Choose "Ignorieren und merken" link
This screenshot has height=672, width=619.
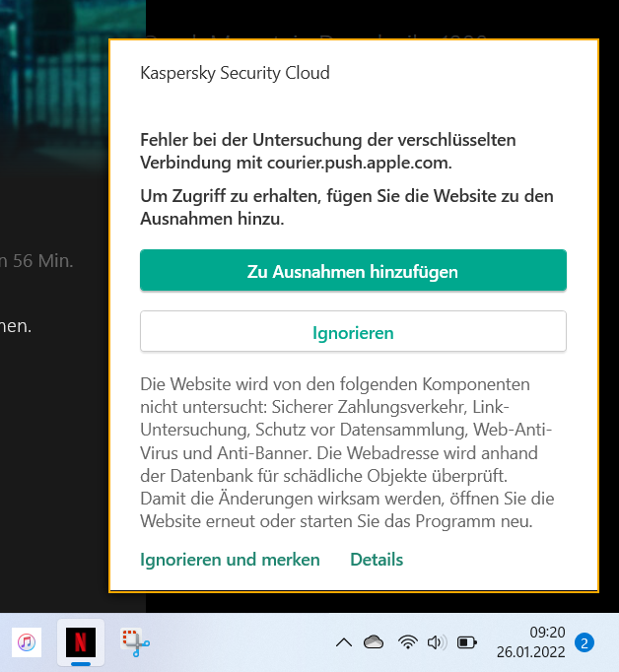pos(230,560)
